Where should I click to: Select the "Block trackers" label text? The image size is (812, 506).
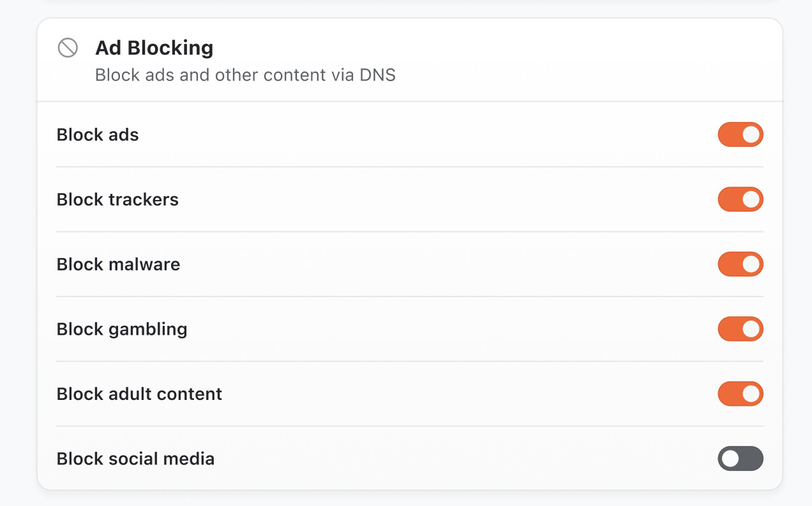117,199
